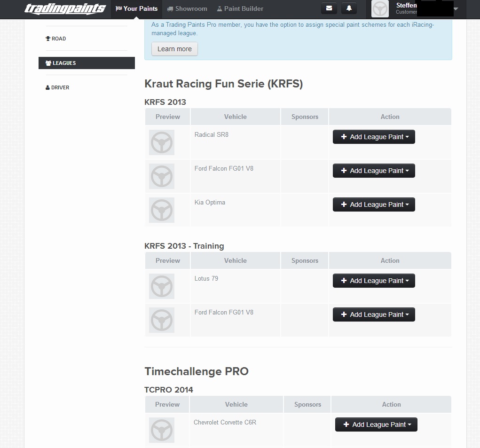Click the Radical SR8 preview thumbnail
This screenshot has width=480, height=448.
(162, 142)
